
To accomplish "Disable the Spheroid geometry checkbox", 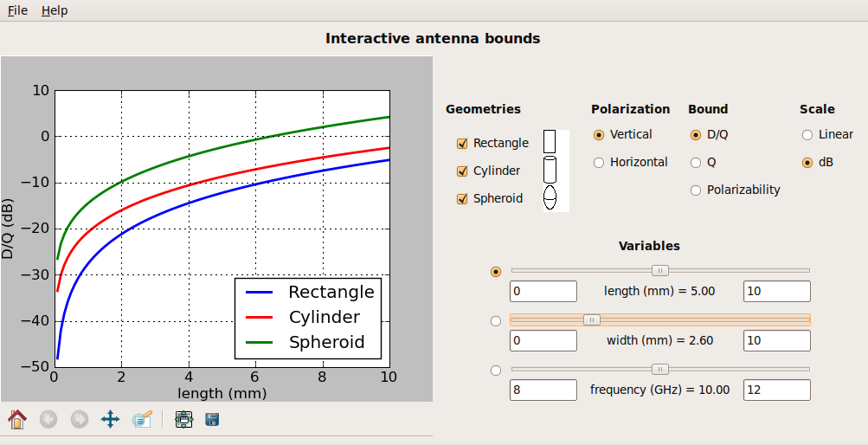I will pyautogui.click(x=462, y=199).
